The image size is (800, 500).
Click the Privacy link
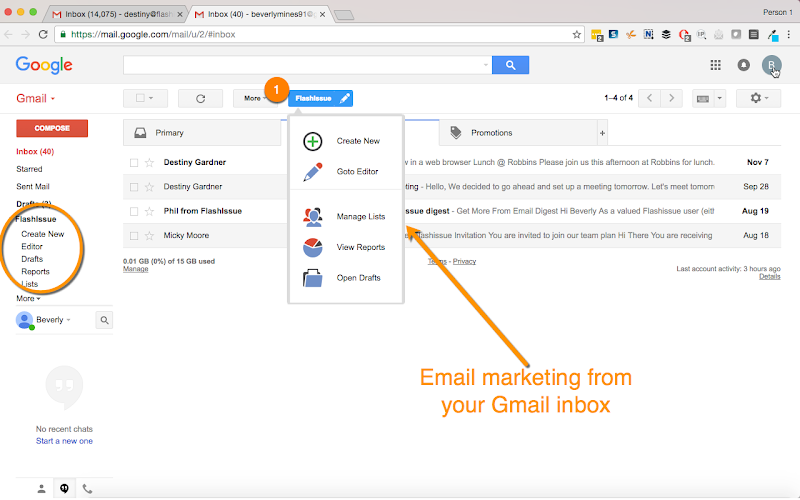464,261
